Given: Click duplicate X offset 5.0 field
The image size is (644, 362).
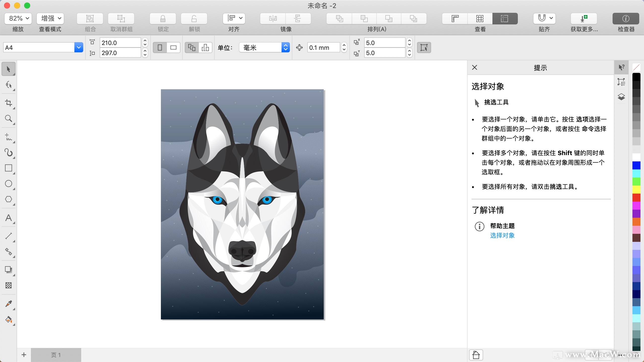Looking at the screenshot, I should point(385,42).
